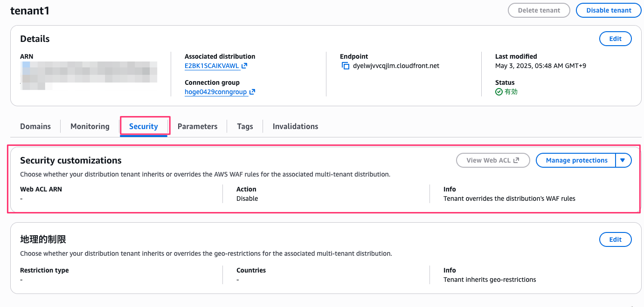
Task: Expand the Manage protections dropdown arrow
Action: tap(623, 160)
